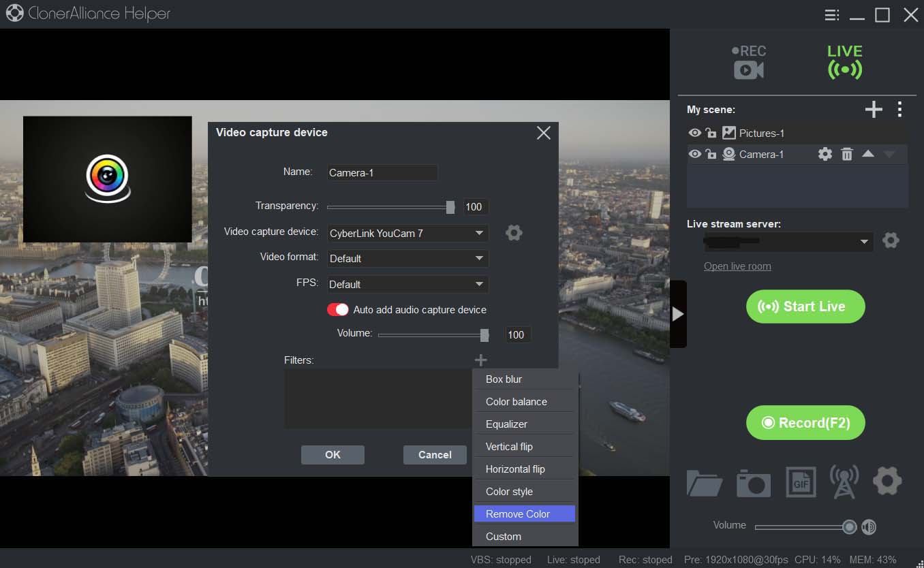The width and height of the screenshot is (924, 568).
Task: Choose Custom filter
Action: [524, 537]
